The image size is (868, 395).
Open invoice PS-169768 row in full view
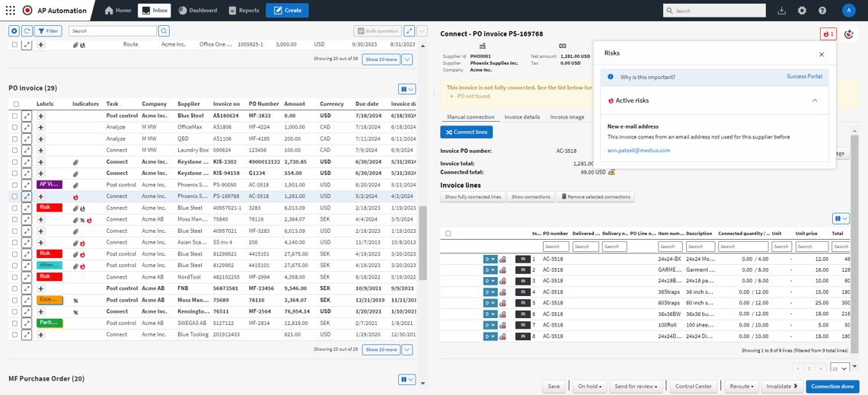[x=27, y=196]
